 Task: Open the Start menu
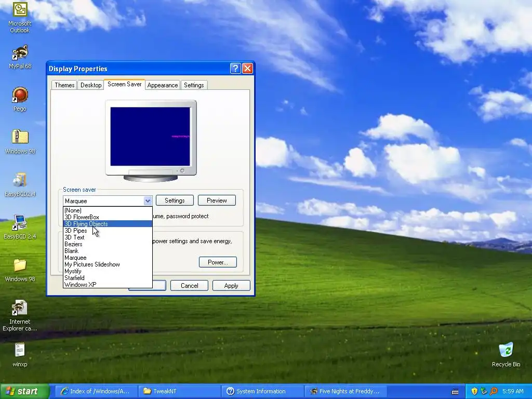click(x=25, y=391)
